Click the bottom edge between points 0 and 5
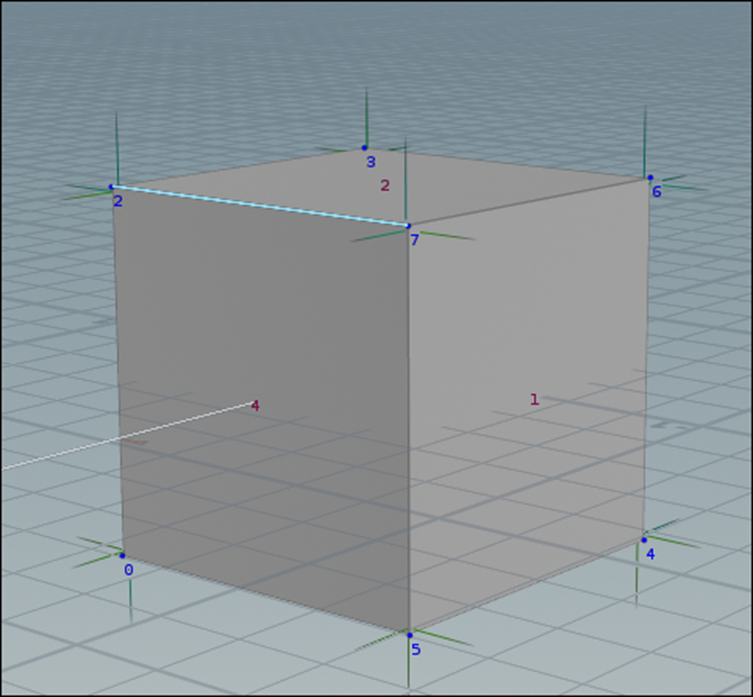Viewport: 753px width, 697px height. pyautogui.click(x=266, y=596)
